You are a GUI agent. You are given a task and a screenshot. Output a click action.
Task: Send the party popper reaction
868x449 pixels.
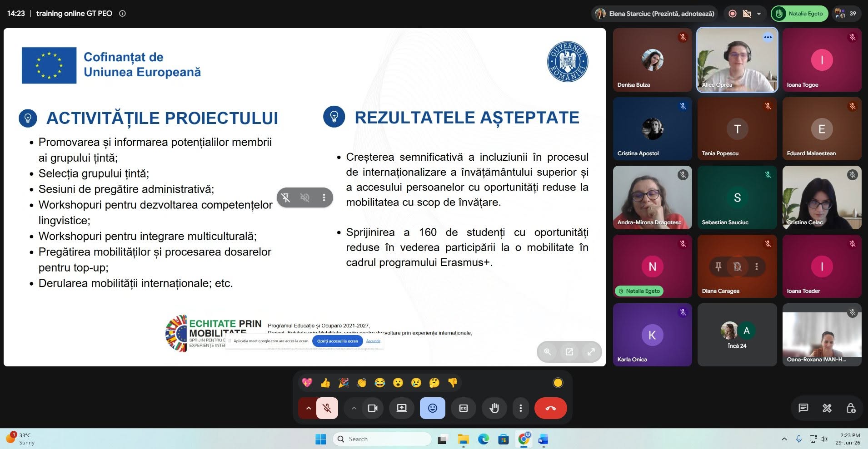[x=344, y=383]
